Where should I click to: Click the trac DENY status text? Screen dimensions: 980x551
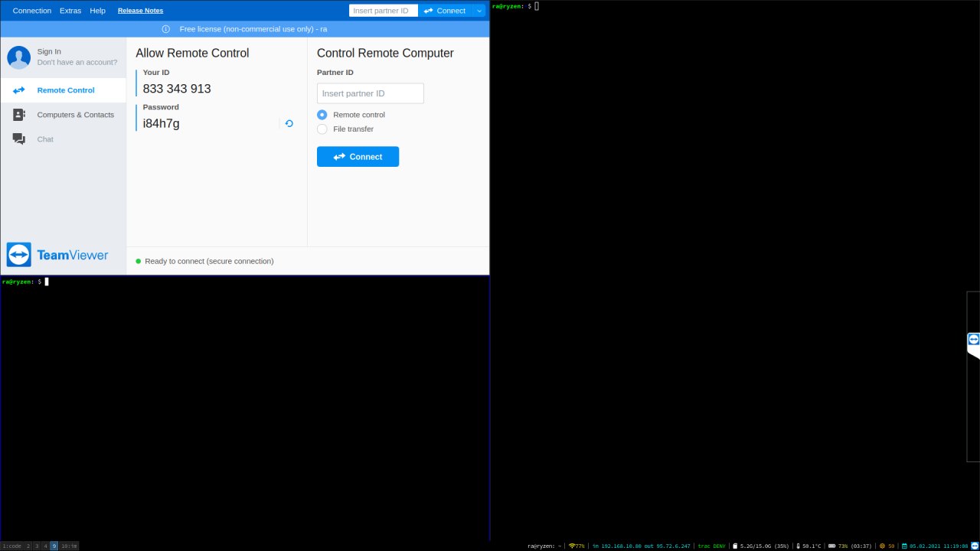pyautogui.click(x=712, y=546)
